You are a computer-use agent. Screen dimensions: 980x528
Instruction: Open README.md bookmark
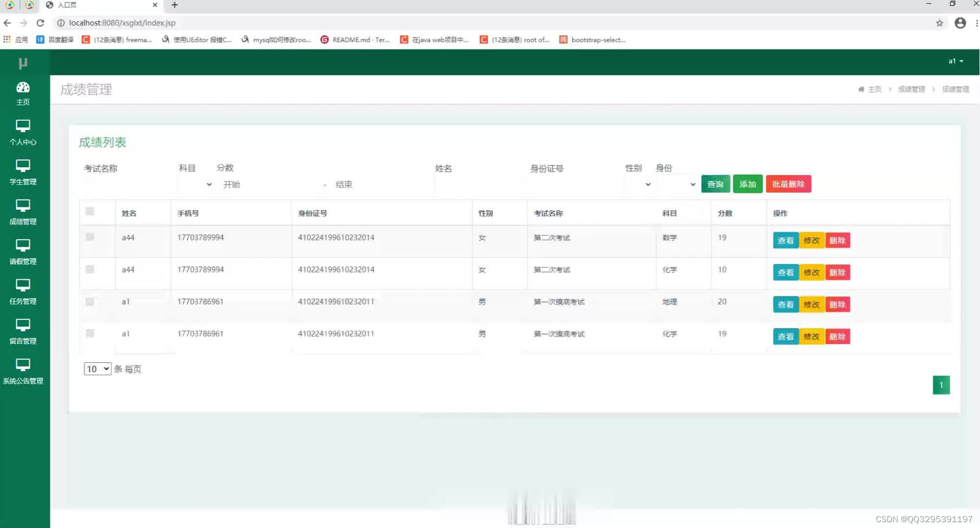click(x=355, y=40)
